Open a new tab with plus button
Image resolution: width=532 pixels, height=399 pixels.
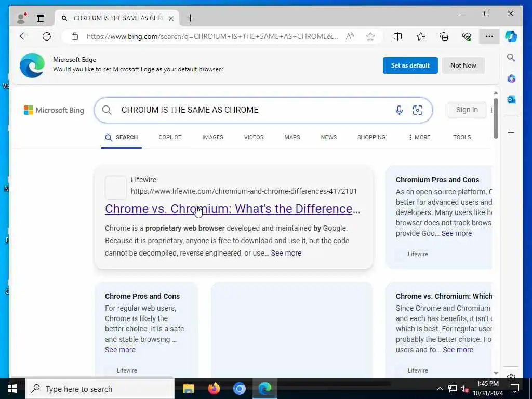190,18
